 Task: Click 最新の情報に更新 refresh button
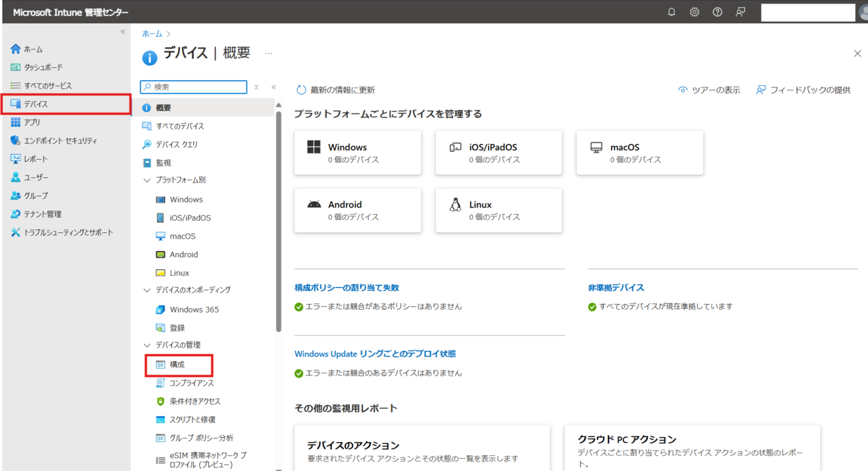(336, 90)
